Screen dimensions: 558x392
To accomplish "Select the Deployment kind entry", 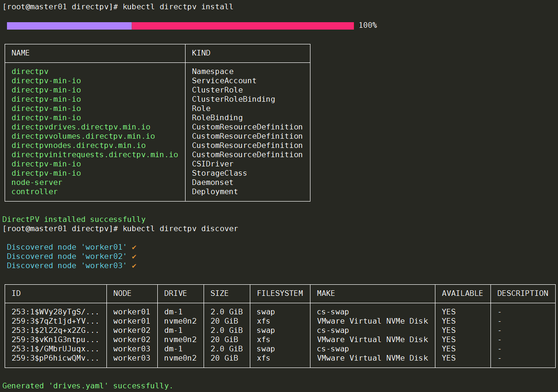I will click(x=215, y=192).
